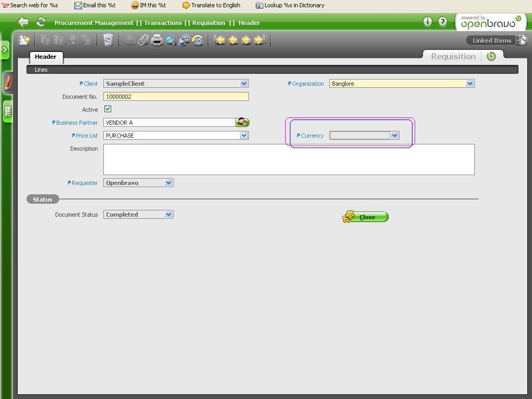Print the requisition using the printer icon
Screen dimensions: 532x399
[x=156, y=40]
